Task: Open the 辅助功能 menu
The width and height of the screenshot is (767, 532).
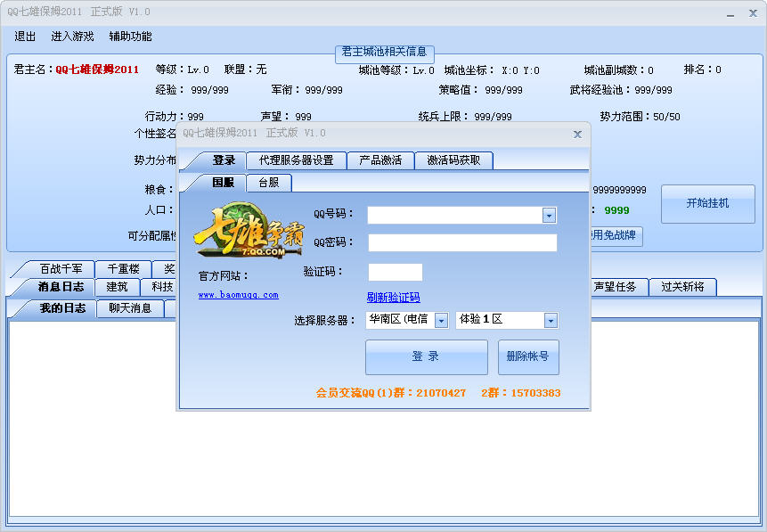Action: click(x=130, y=37)
